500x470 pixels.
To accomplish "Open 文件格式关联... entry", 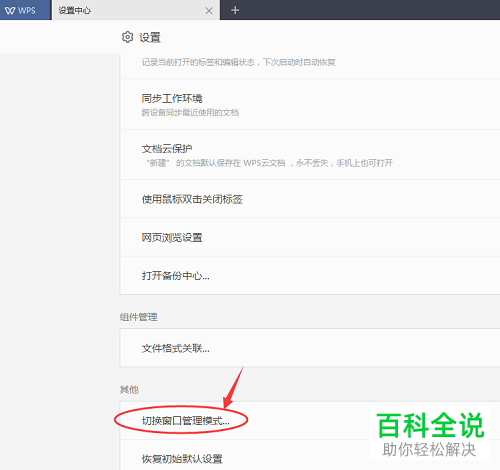I will [310, 348].
